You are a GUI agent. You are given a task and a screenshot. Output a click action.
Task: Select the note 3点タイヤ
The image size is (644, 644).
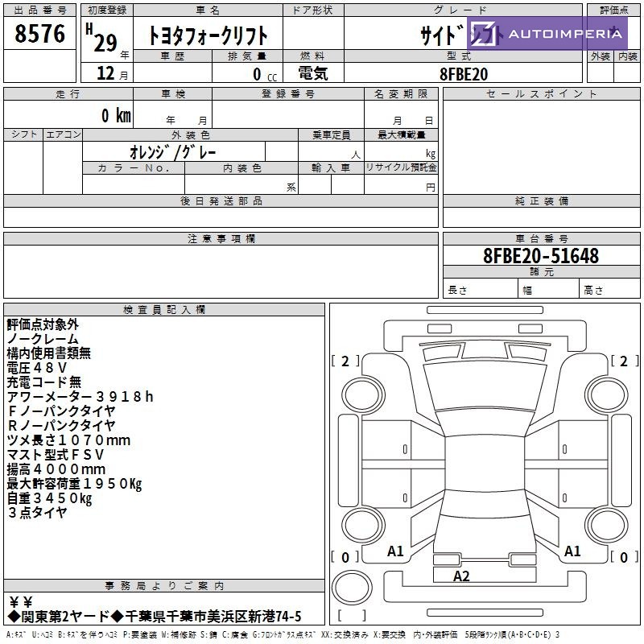(37, 513)
